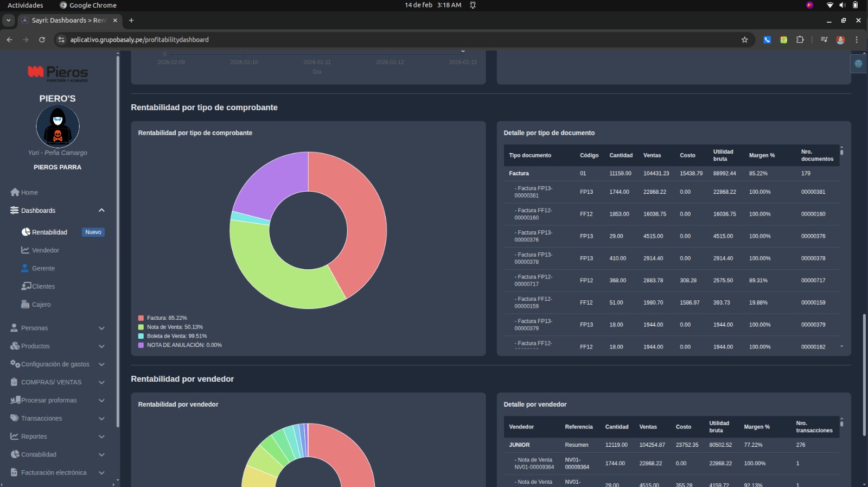
Task: Reload the page with the refresh button
Action: (x=42, y=40)
